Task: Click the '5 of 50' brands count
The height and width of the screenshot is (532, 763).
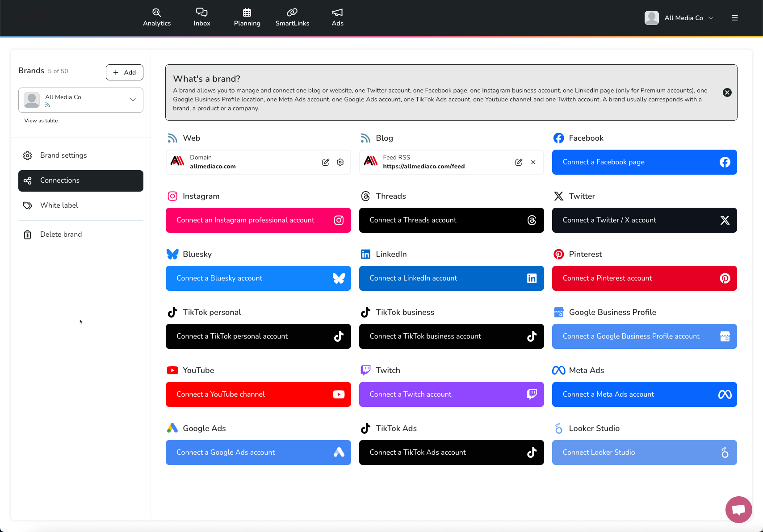Action: click(58, 71)
